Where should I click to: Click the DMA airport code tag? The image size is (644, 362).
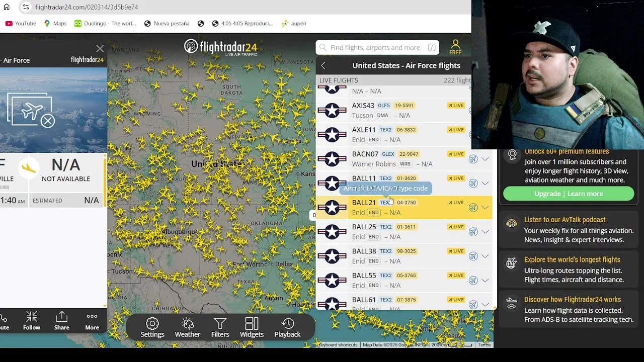click(x=382, y=115)
